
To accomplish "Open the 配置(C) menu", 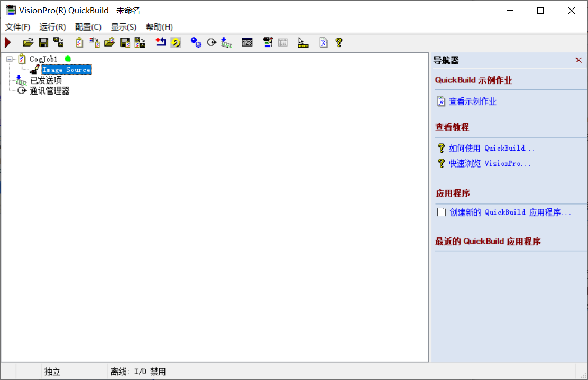I will 88,27.
